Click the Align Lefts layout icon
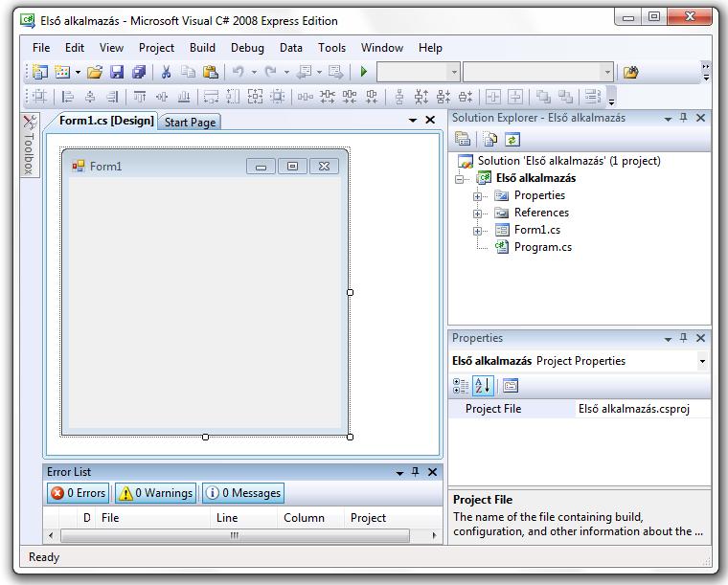Viewport: 728px width, 585px height. [x=68, y=97]
